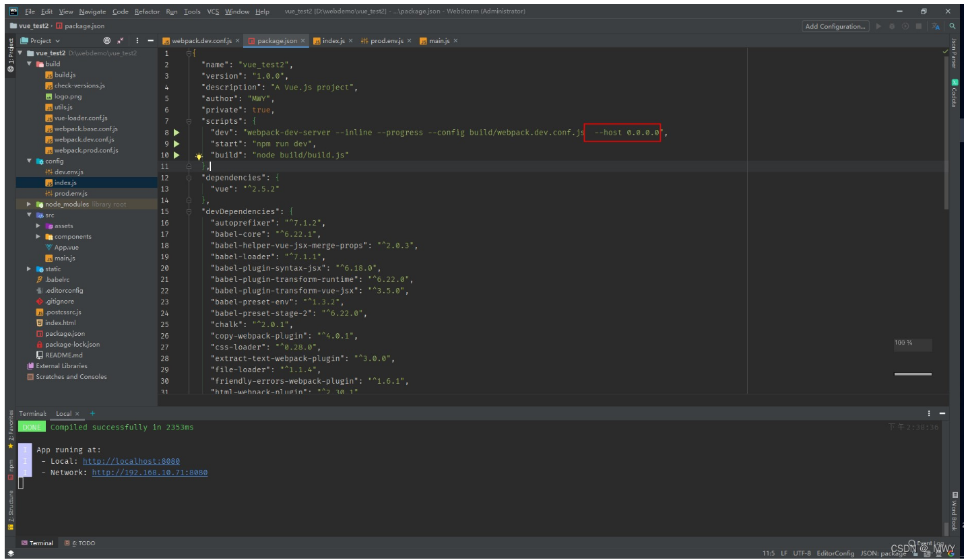Click the Translate icon in top toolbar
The height and width of the screenshot is (560, 966).
[x=936, y=26]
